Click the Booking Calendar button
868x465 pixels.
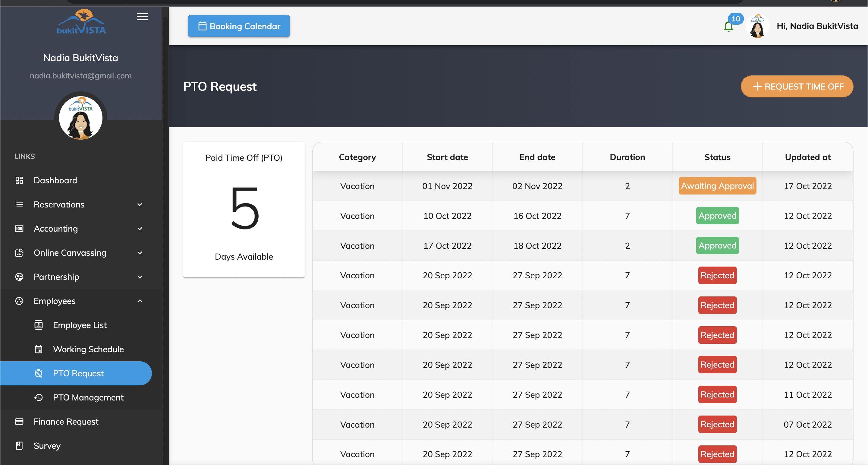coord(239,26)
